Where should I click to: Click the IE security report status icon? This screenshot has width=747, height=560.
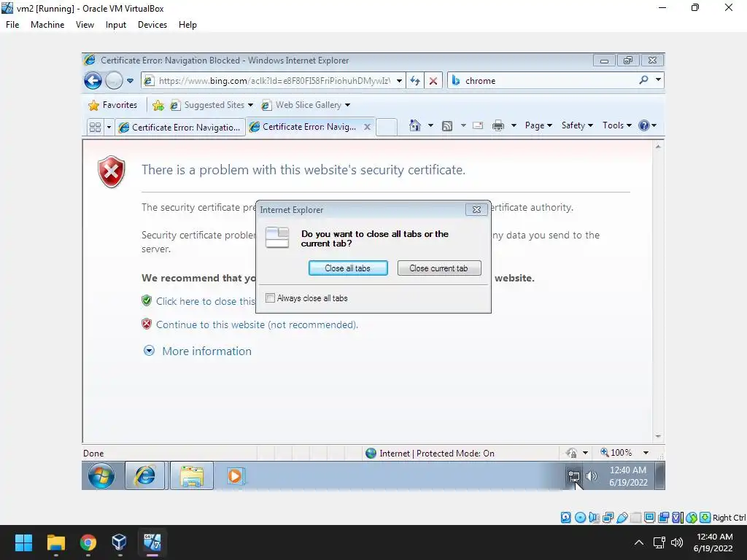[571, 452]
